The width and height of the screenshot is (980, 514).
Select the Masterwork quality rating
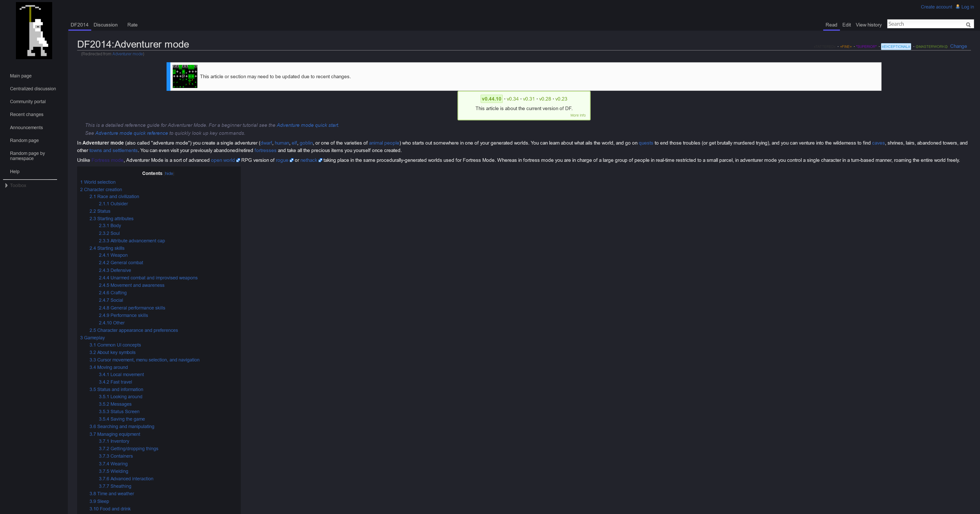point(931,47)
